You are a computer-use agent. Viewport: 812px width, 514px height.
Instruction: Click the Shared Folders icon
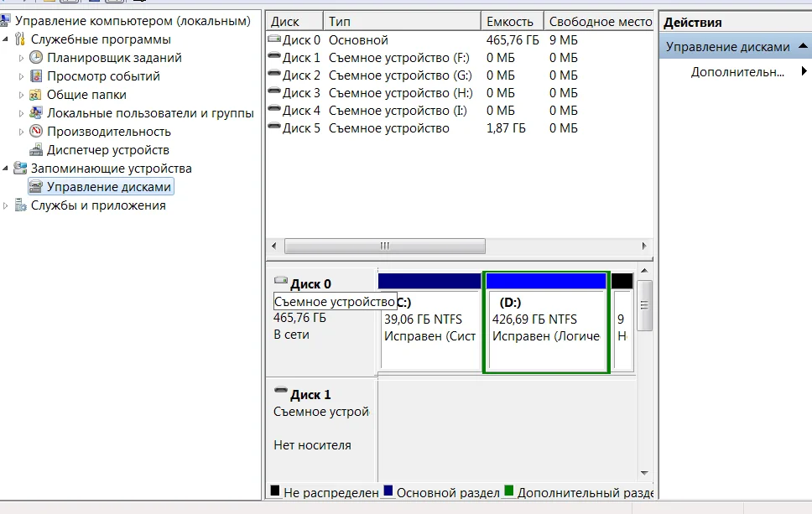[x=36, y=95]
